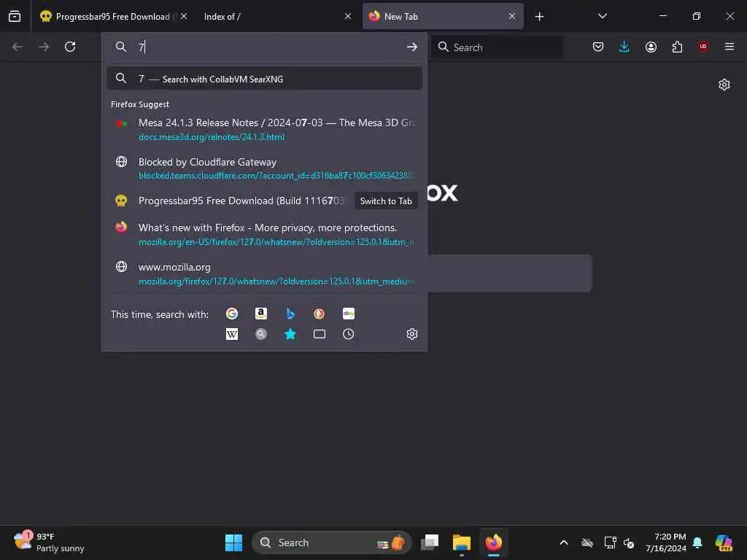Reload the current page
The height and width of the screenshot is (560, 747).
[x=70, y=47]
